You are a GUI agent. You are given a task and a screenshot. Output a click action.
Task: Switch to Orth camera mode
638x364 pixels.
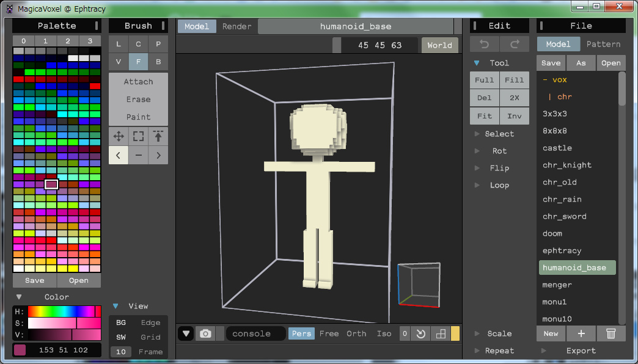(x=356, y=333)
